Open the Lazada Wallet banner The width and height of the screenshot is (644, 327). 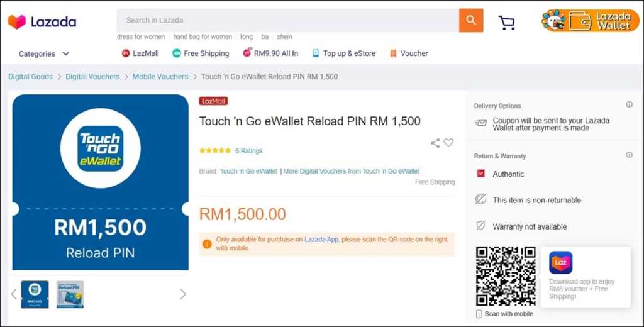[x=590, y=21]
